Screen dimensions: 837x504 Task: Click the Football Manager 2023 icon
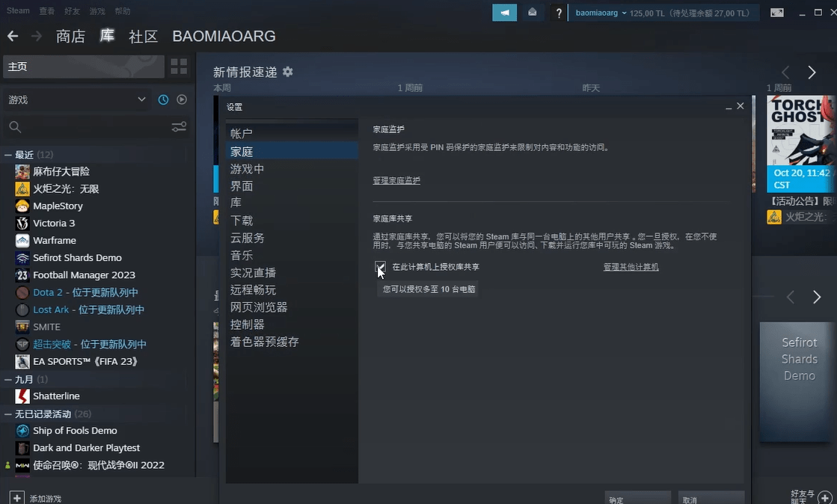click(22, 275)
